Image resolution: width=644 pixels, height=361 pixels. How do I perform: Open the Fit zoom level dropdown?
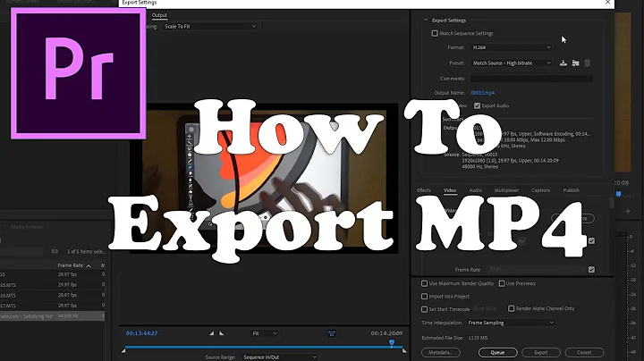(x=265, y=333)
